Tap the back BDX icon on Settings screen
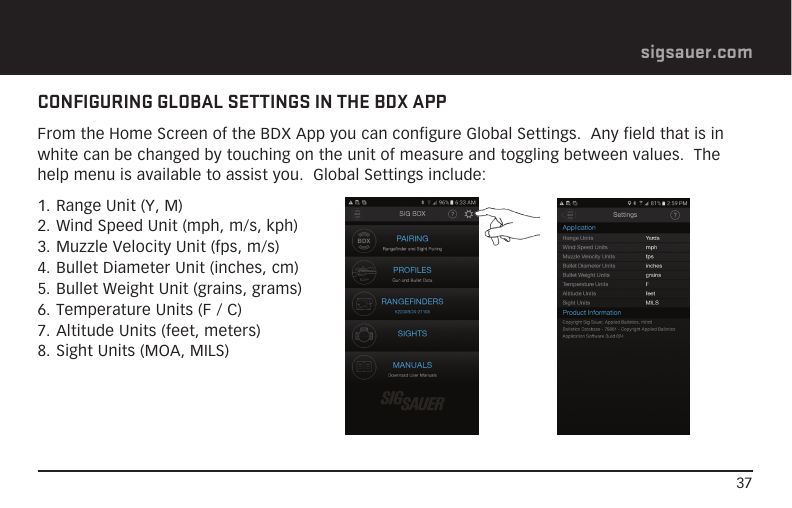The image size is (792, 508). [x=569, y=215]
